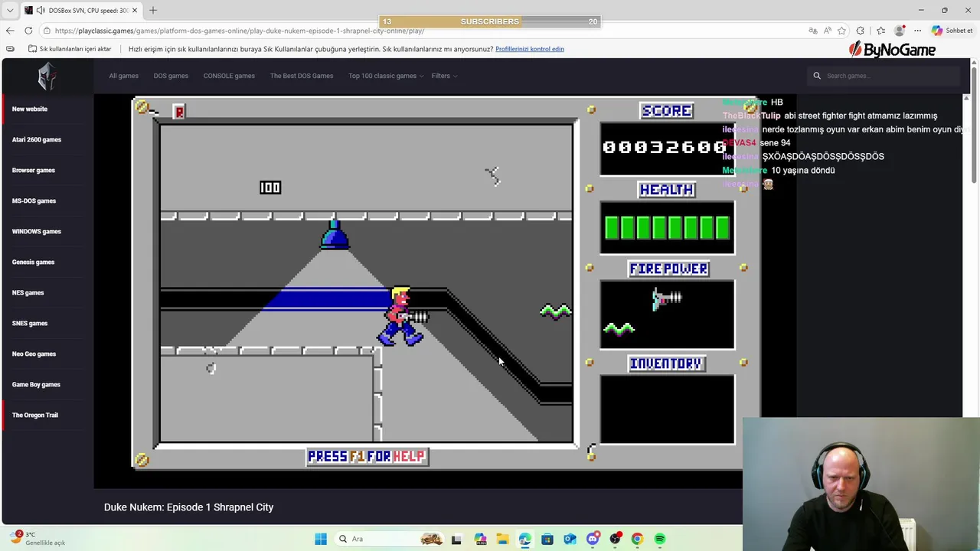Click the green health bar
The height and width of the screenshot is (551, 980).
(667, 228)
